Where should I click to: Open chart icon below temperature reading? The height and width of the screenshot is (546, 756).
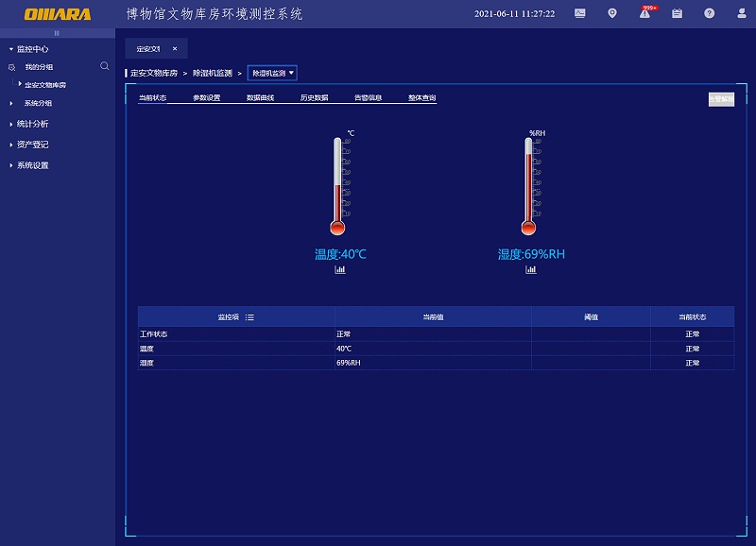point(340,270)
